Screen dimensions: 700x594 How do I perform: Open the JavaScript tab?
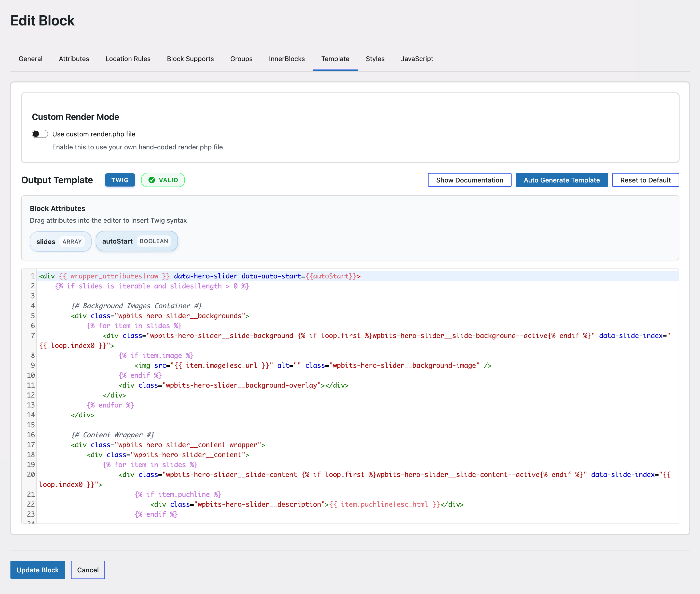click(417, 59)
